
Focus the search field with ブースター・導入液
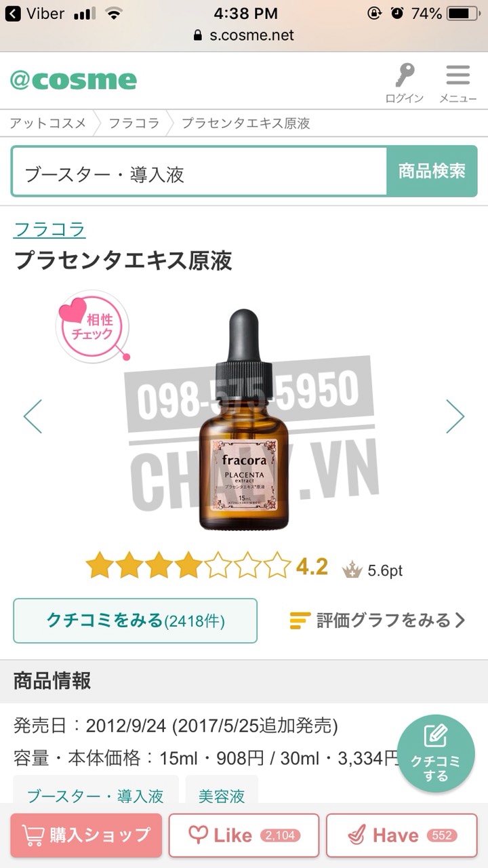[x=199, y=172]
